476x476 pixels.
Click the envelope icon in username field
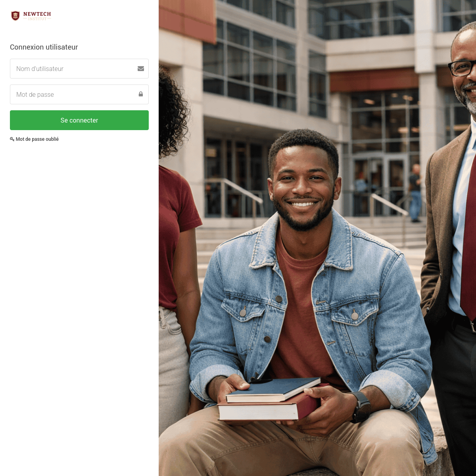pos(141,69)
